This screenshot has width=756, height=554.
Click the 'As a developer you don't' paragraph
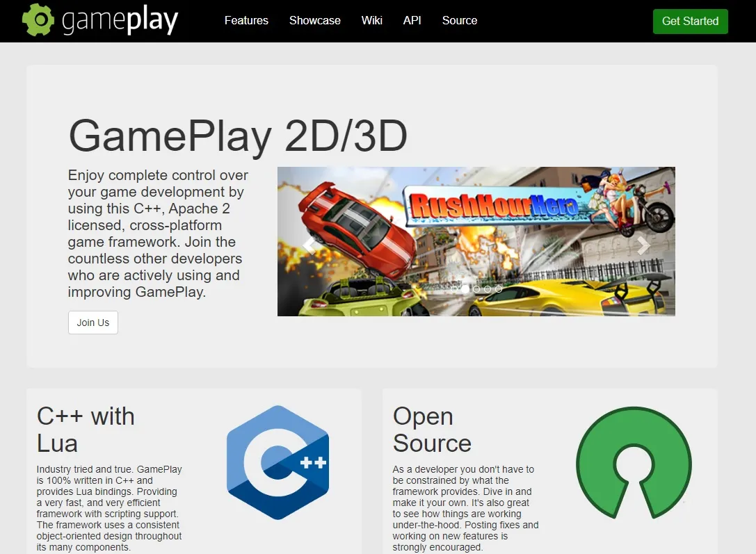coord(465,508)
